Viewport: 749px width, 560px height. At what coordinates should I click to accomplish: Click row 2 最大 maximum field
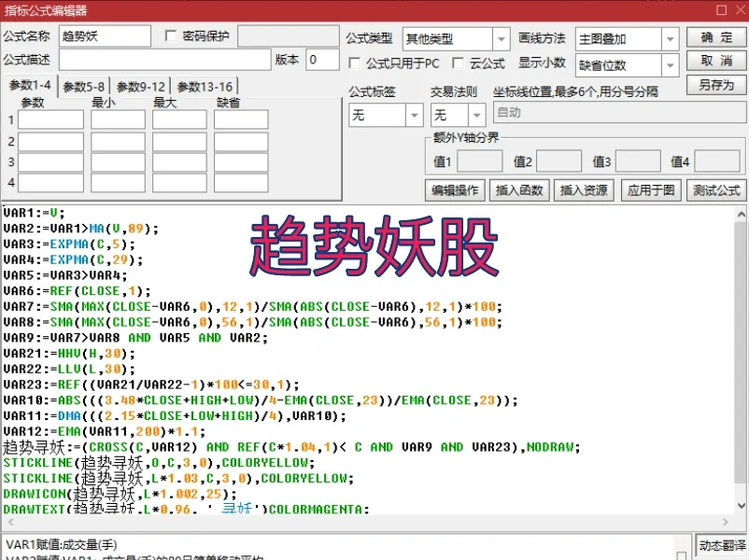click(x=179, y=141)
